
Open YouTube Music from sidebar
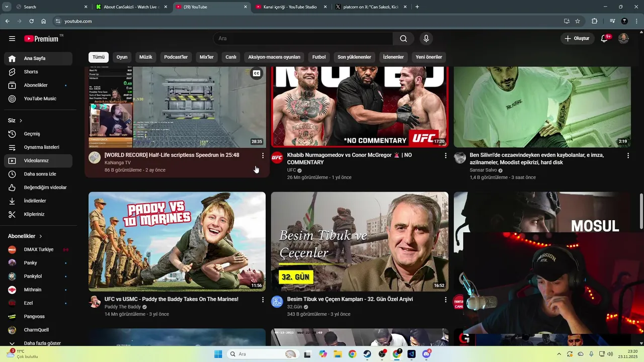[x=38, y=99]
